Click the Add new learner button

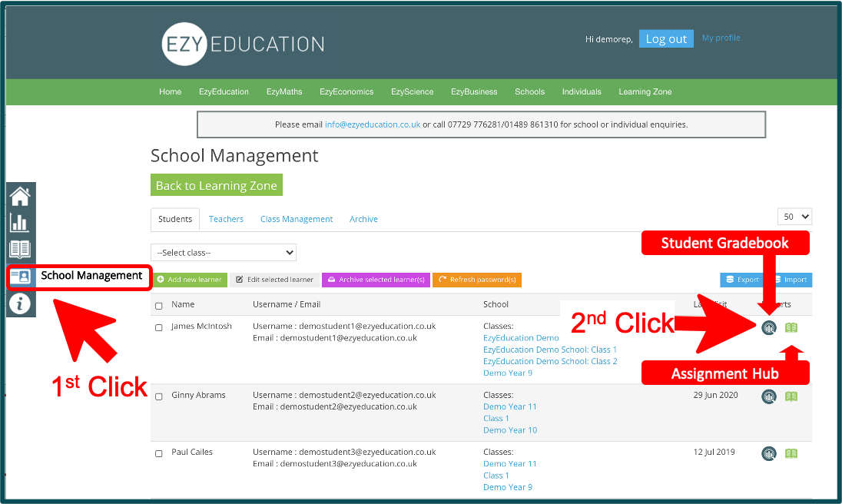pyautogui.click(x=190, y=280)
